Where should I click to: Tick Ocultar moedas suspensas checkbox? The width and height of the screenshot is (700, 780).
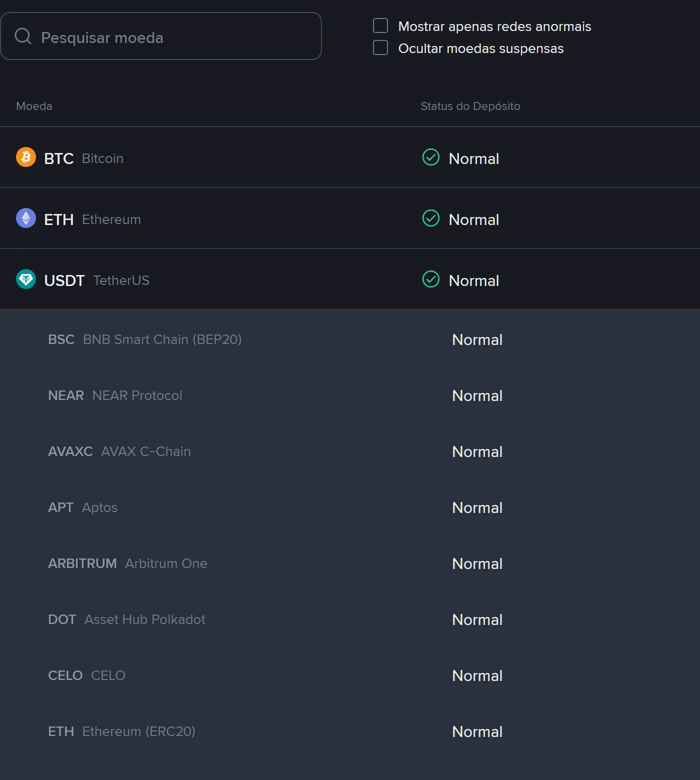click(380, 47)
